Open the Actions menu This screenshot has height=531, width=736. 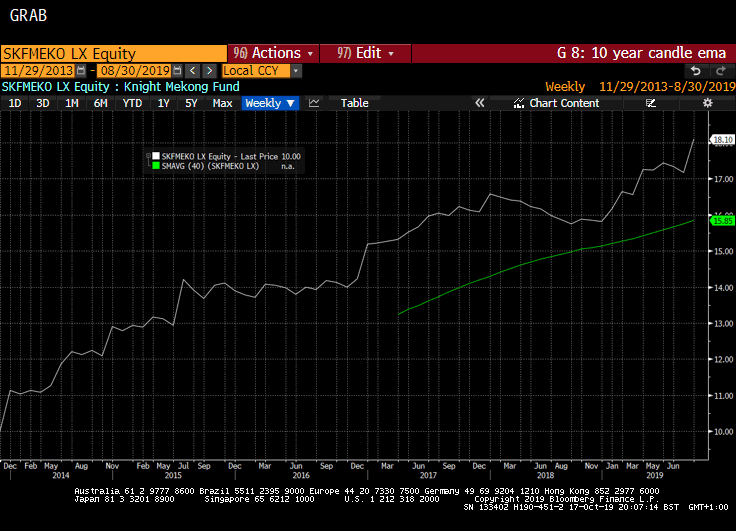point(274,53)
